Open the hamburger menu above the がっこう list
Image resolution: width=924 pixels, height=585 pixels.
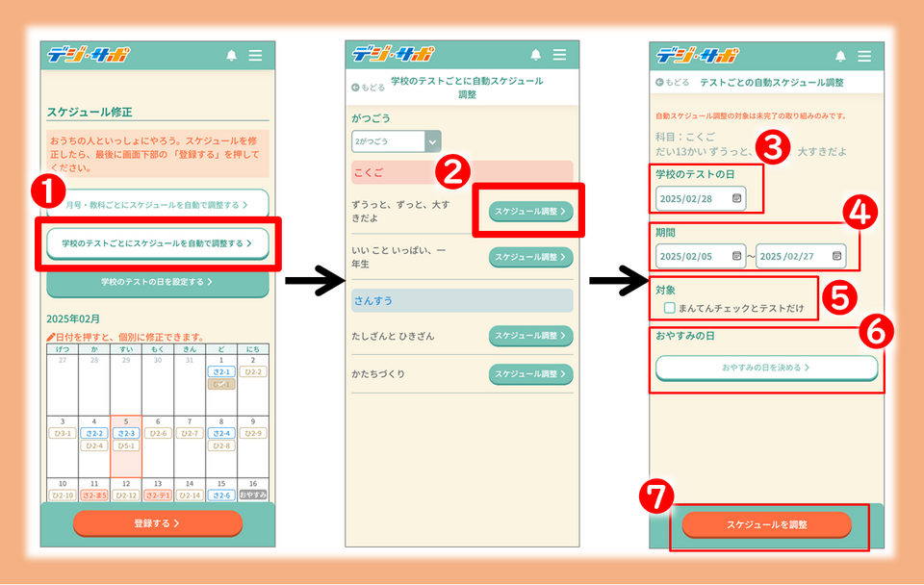coord(560,55)
